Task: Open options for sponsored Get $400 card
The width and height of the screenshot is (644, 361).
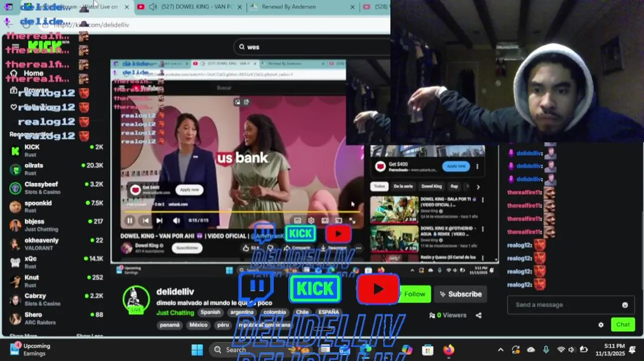Action: [477, 166]
